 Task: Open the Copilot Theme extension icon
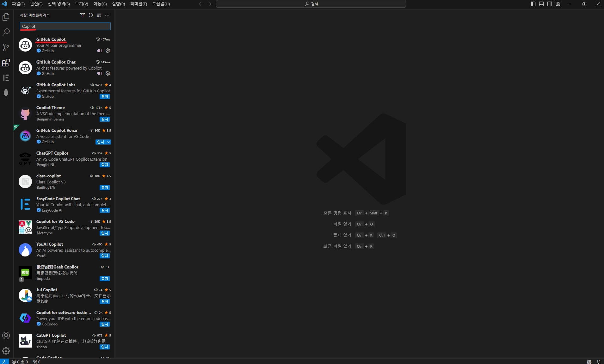(x=25, y=113)
